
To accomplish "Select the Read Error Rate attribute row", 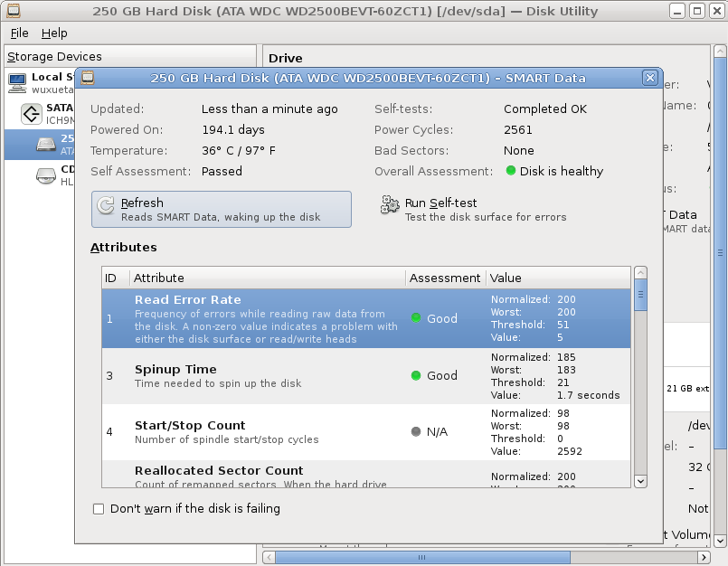I will pos(366,318).
